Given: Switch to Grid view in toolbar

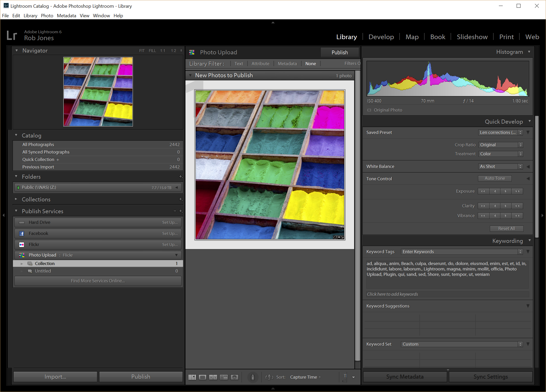Looking at the screenshot, I should tap(192, 377).
